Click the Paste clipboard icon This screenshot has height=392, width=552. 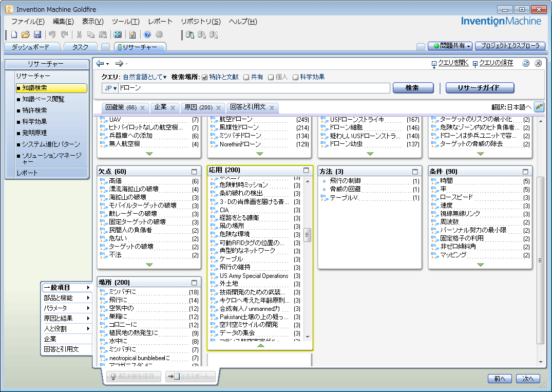[103, 34]
